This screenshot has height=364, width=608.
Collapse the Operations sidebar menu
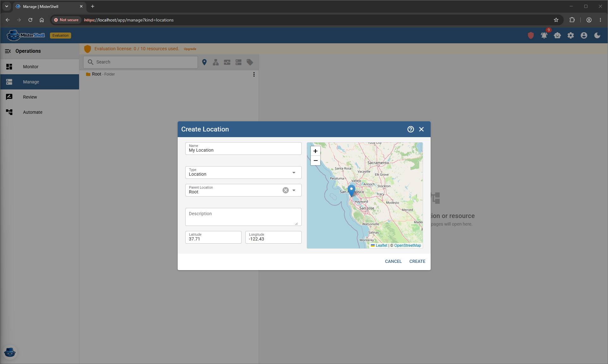point(8,51)
